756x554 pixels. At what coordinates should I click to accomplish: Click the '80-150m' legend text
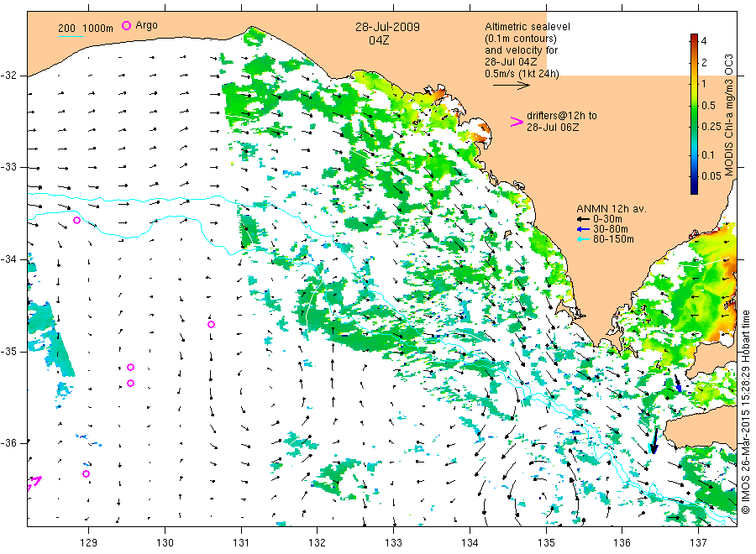tap(613, 239)
